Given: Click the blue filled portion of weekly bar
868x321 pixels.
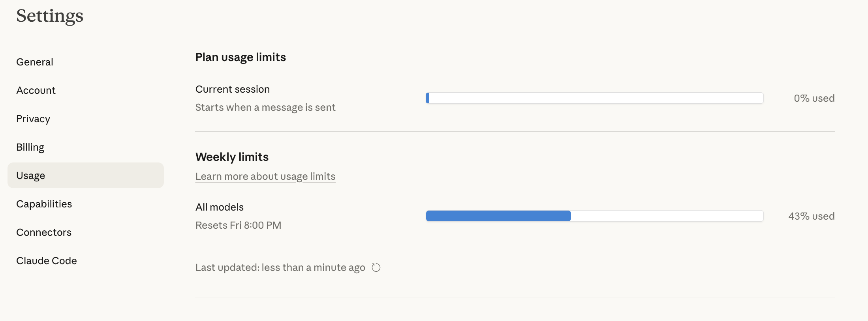Looking at the screenshot, I should (x=498, y=216).
